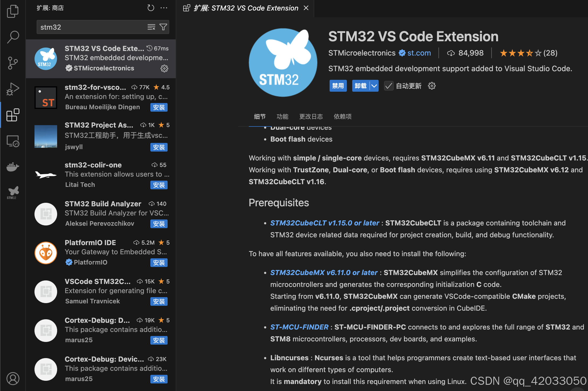
Task: Clear extensions search results icon
Action: [x=151, y=27]
